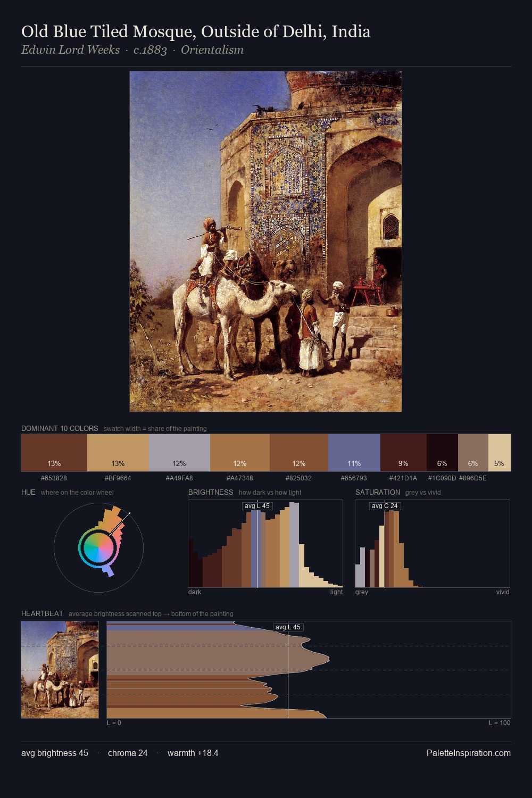Click the slate blue 11% swatch

pyautogui.click(x=354, y=453)
